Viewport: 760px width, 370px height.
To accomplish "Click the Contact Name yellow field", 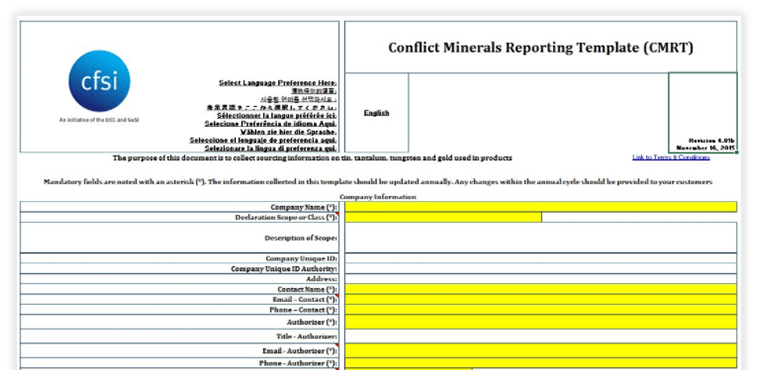I will [x=541, y=289].
